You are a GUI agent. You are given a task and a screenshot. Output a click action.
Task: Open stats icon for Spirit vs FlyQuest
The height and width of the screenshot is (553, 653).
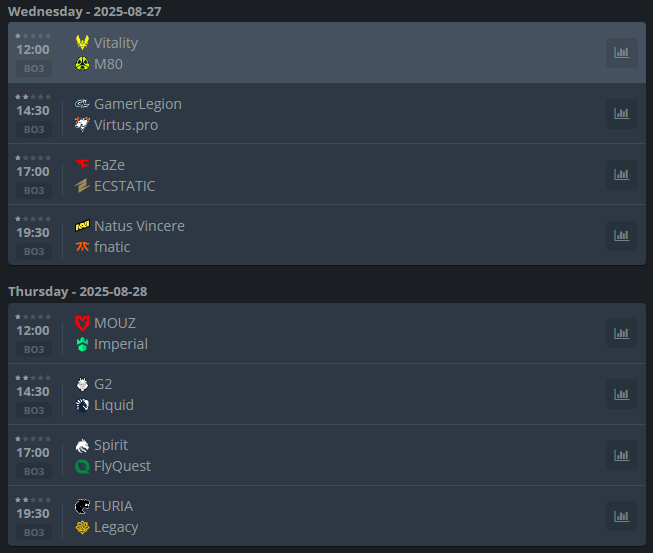(x=621, y=456)
